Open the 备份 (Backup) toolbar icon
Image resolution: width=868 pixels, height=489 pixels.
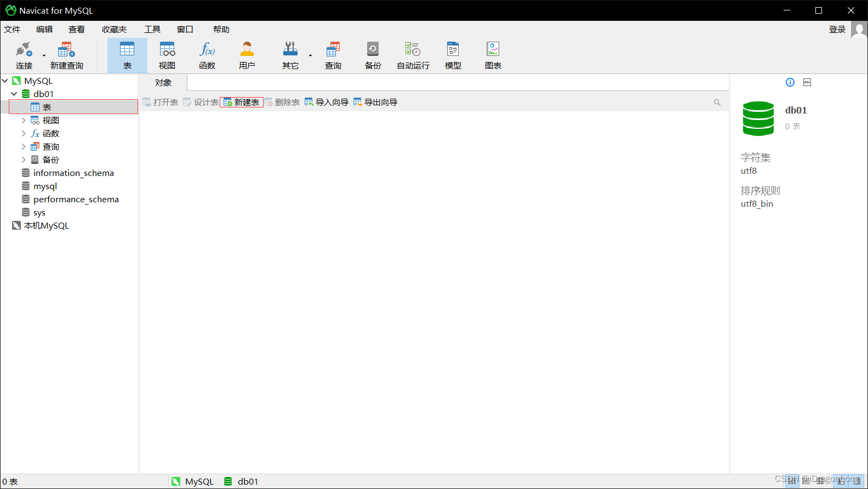pyautogui.click(x=373, y=55)
